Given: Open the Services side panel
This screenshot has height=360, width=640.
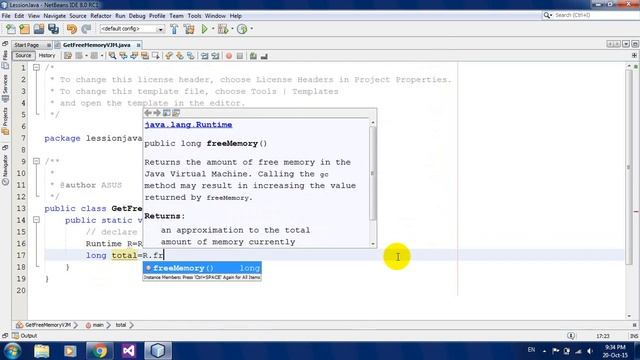Looking at the screenshot, I should 5,88.
